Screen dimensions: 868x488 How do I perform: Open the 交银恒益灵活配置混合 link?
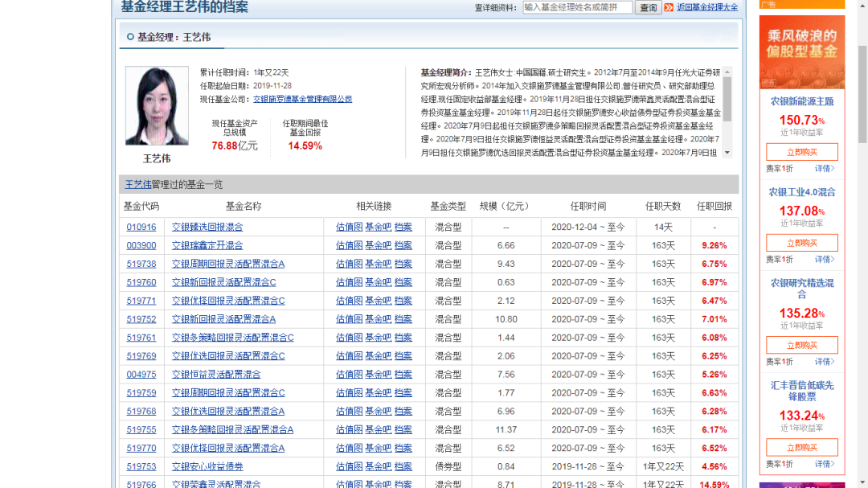pyautogui.click(x=216, y=375)
